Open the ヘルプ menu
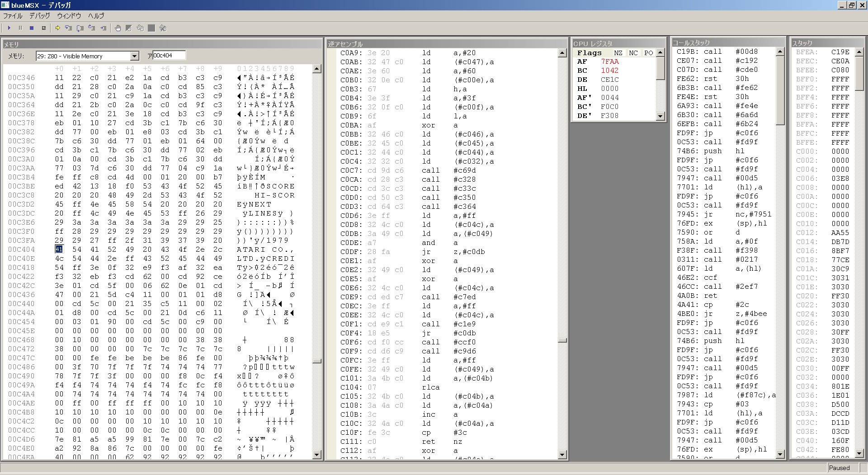The image size is (868, 475). (x=96, y=16)
